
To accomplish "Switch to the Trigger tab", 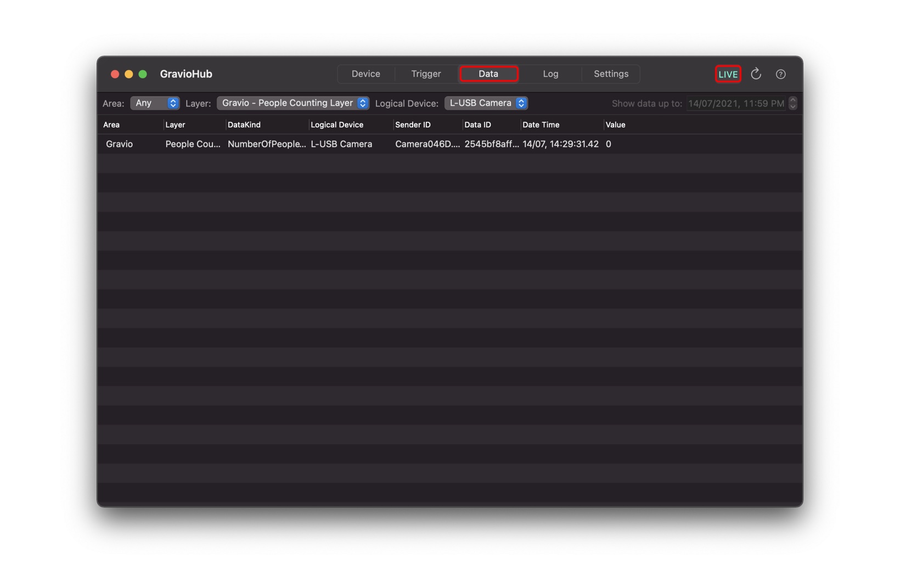I will pos(426,73).
